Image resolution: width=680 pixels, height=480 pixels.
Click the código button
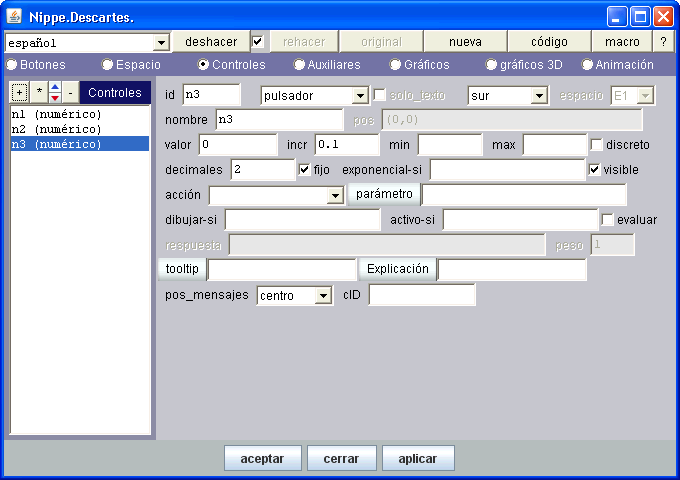click(549, 42)
